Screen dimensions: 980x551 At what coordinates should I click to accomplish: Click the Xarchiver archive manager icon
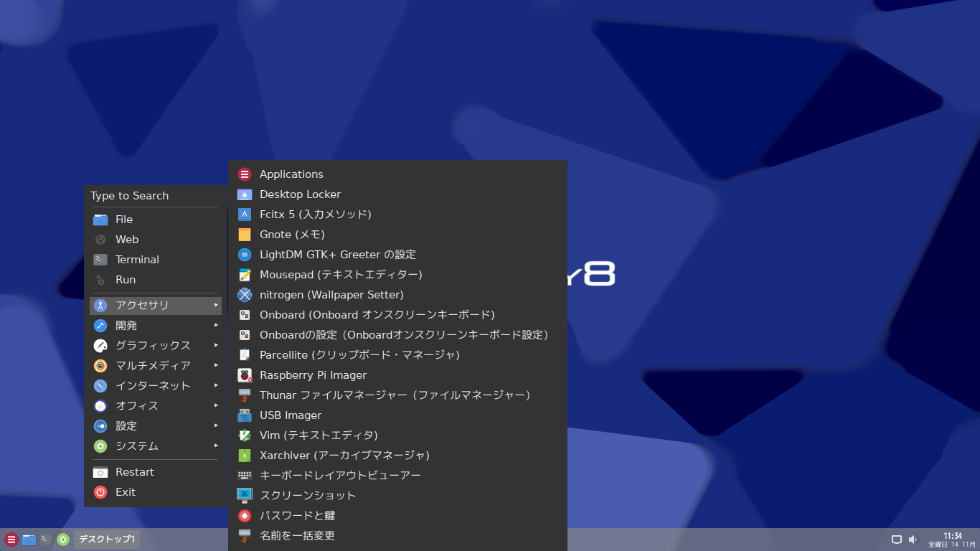[x=245, y=456]
